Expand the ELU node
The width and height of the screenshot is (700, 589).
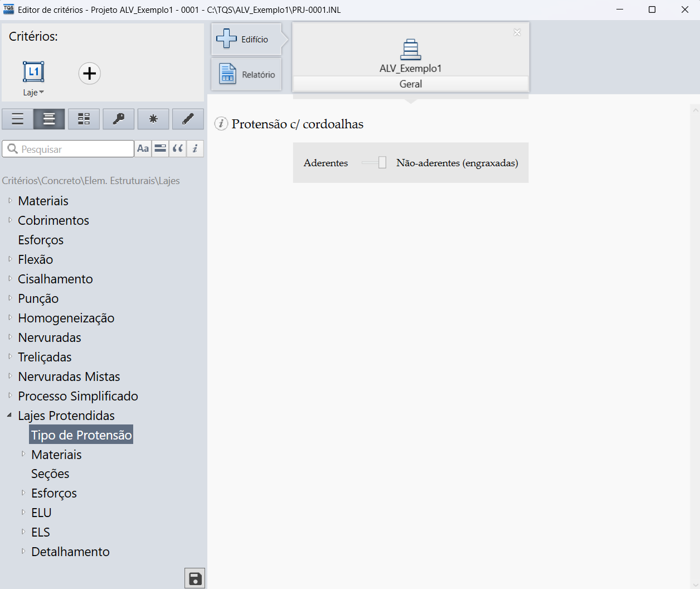click(x=23, y=512)
